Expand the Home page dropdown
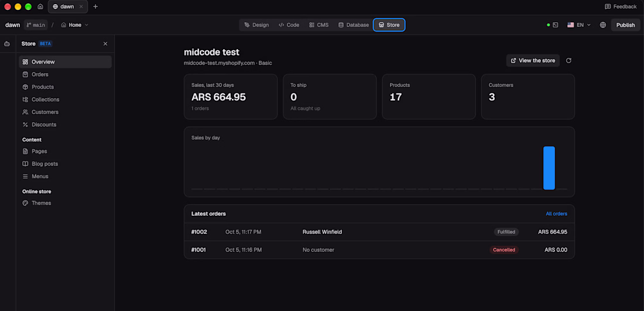 [x=74, y=25]
